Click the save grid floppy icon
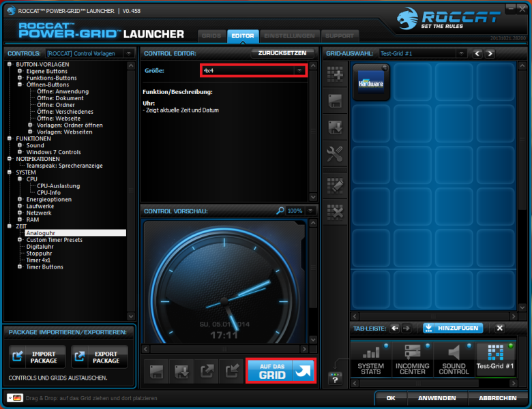 pos(335,101)
